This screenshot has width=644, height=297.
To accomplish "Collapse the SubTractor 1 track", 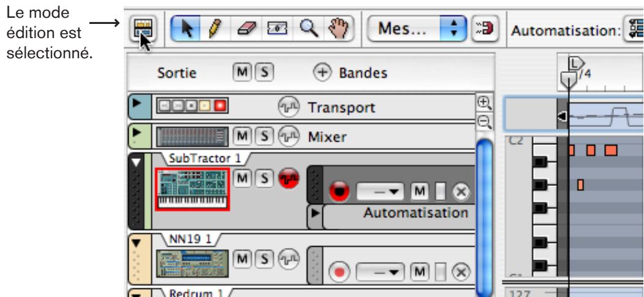I will pos(137,162).
